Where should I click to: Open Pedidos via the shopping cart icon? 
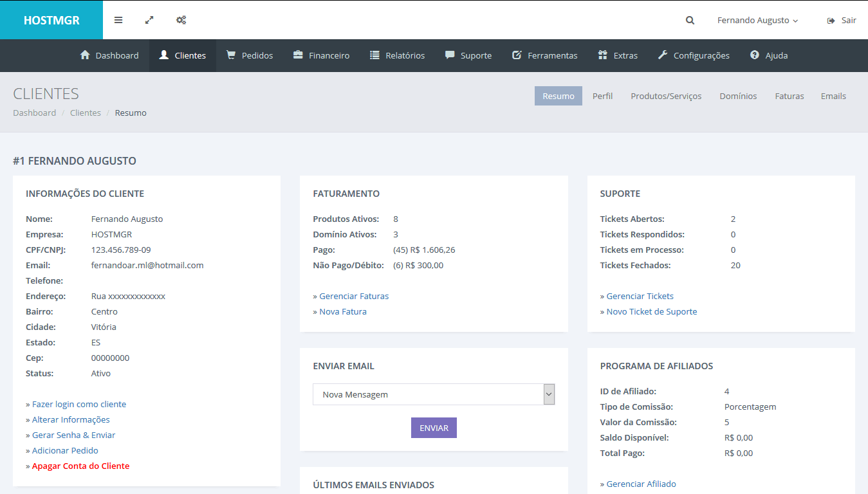tap(231, 55)
